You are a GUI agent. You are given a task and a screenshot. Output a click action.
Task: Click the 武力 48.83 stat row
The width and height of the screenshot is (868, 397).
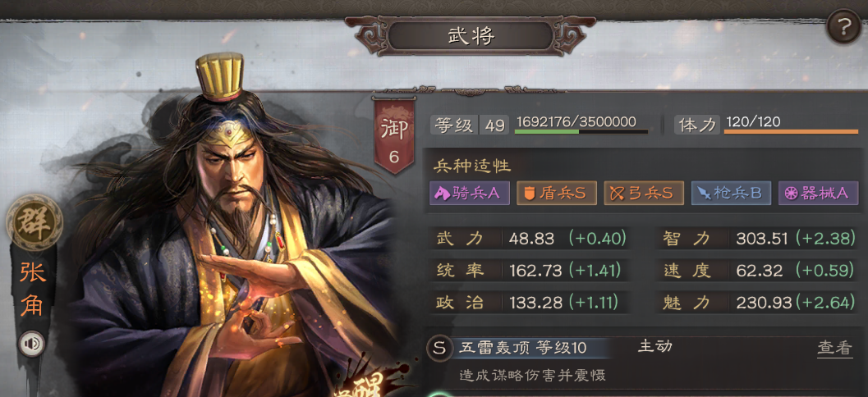[530, 239]
